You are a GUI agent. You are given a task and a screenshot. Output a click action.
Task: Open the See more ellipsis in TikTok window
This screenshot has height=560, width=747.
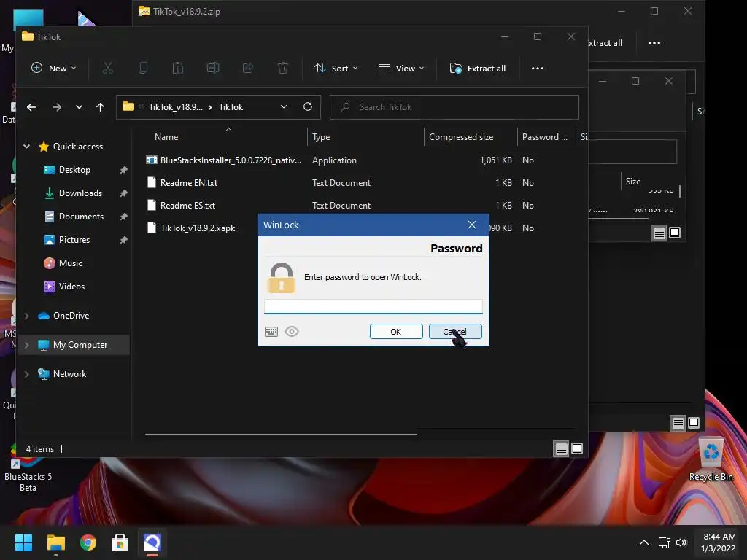(538, 68)
